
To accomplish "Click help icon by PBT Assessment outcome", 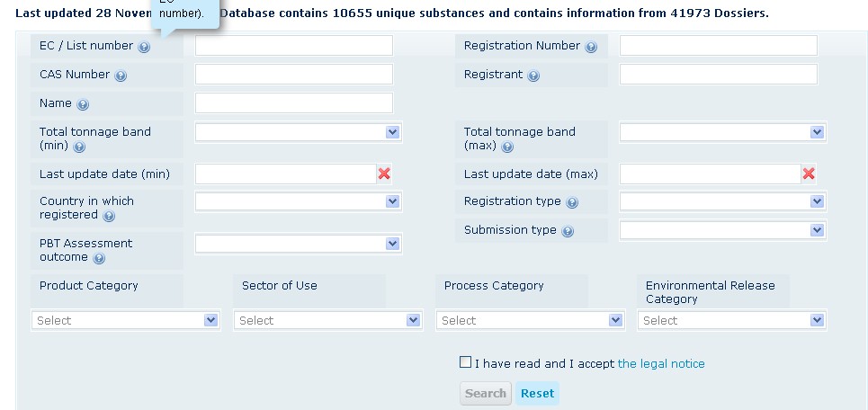I will pyautogui.click(x=99, y=258).
